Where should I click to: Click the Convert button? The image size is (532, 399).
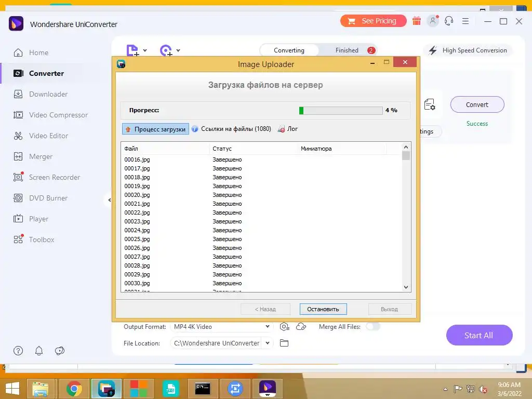(477, 104)
